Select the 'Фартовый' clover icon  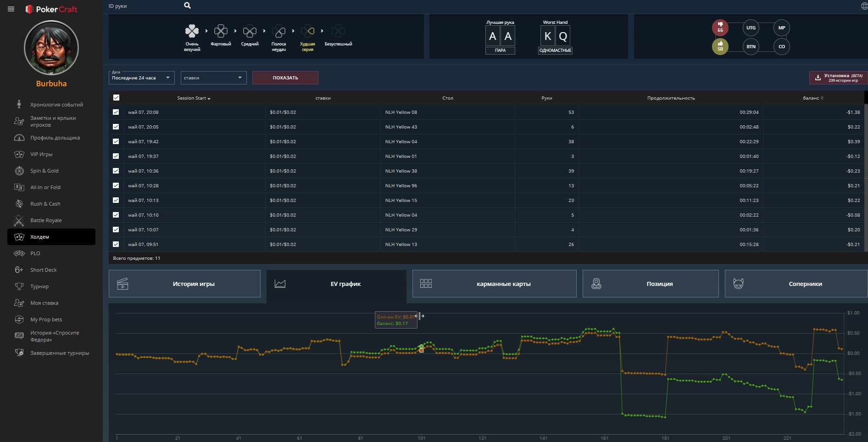221,31
